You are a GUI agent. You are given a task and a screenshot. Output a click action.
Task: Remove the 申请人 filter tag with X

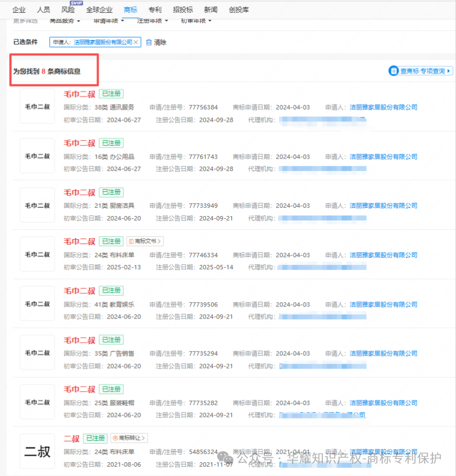click(x=136, y=42)
